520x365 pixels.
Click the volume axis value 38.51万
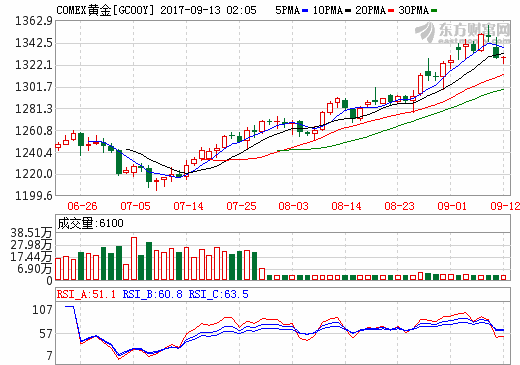click(31, 233)
